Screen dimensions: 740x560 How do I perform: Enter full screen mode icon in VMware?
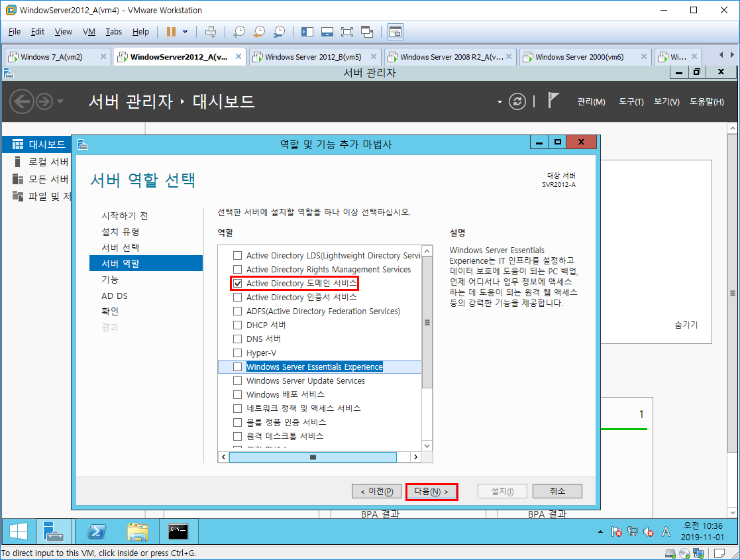(347, 32)
